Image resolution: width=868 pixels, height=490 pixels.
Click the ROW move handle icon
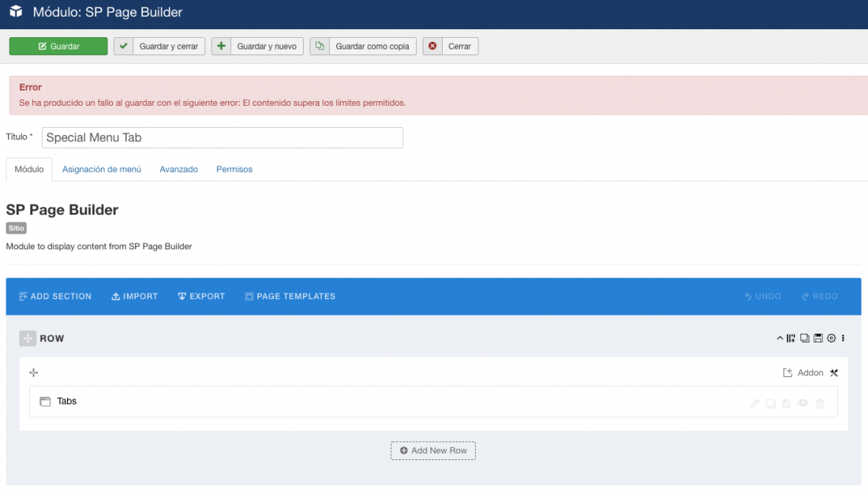[28, 339]
